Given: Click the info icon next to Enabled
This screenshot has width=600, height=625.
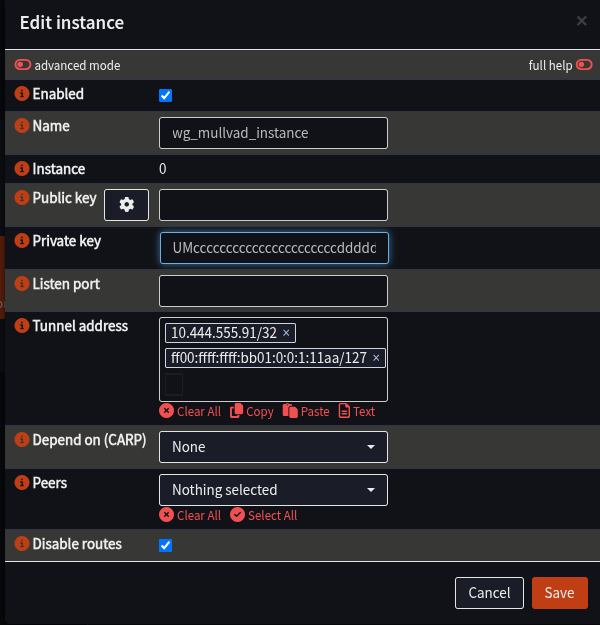Looking at the screenshot, I should pyautogui.click(x=22, y=94).
